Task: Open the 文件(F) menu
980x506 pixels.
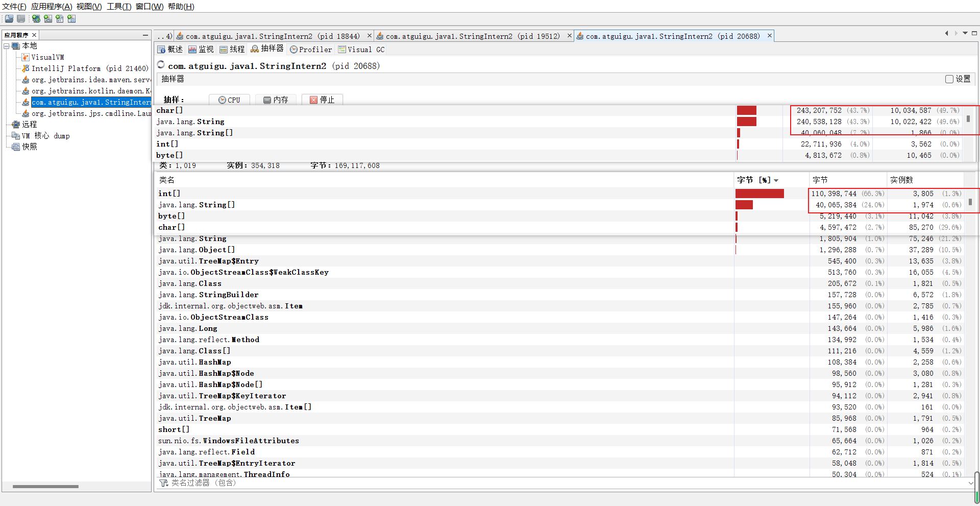Action: [x=14, y=7]
